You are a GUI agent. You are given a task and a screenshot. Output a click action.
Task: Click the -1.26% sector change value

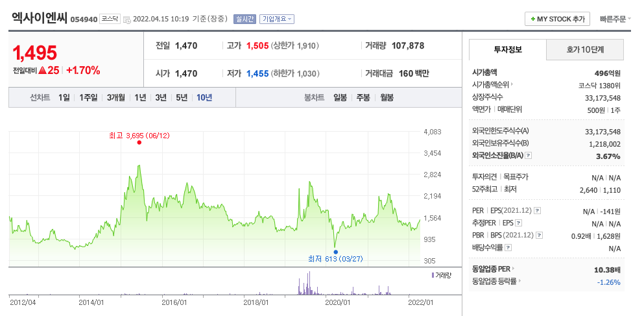coord(609,282)
